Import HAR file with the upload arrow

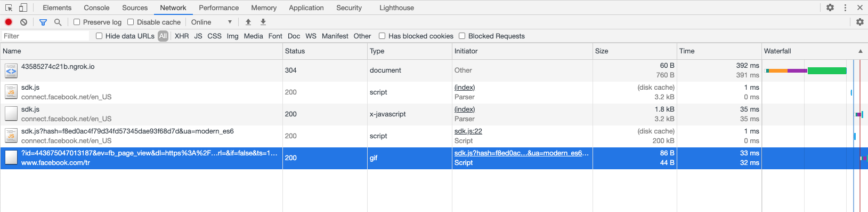pyautogui.click(x=248, y=22)
